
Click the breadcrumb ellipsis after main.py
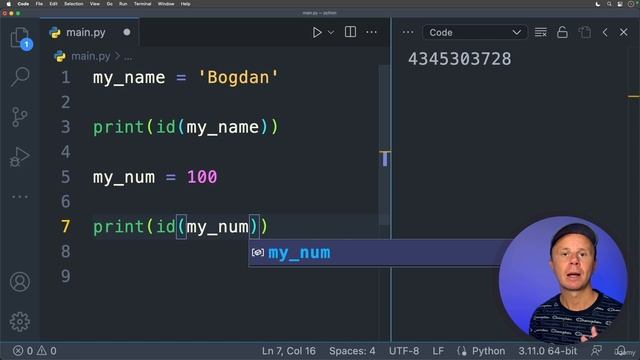coord(128,56)
